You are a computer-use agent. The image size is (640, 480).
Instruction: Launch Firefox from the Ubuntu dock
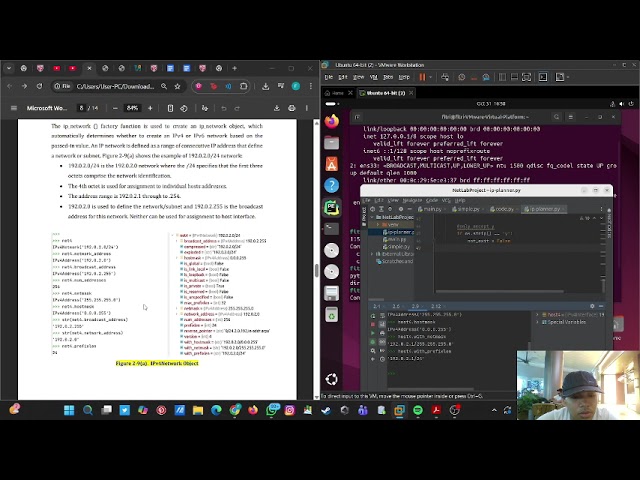coord(331,121)
